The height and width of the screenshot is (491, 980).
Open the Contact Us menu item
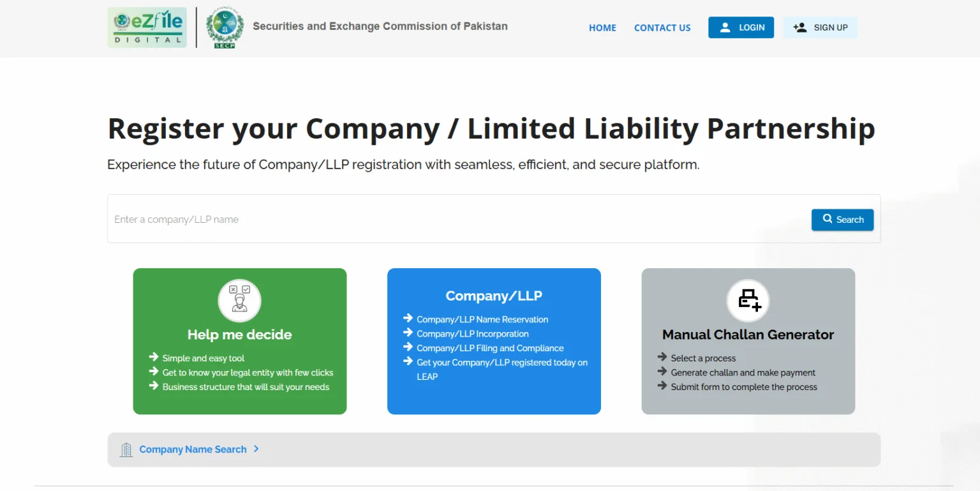click(662, 28)
